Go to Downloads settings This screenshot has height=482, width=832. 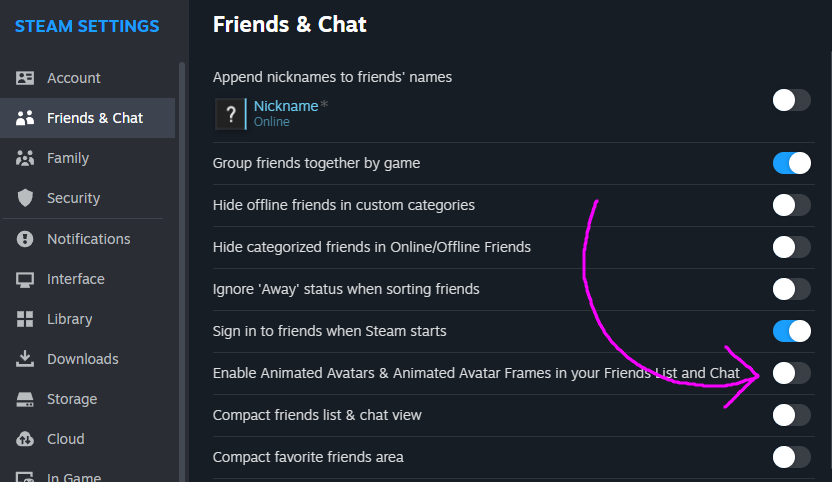point(82,359)
